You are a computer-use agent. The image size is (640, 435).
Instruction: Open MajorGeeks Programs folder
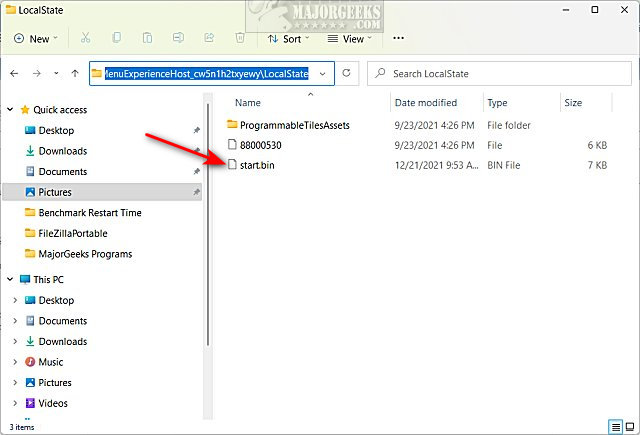[85, 254]
